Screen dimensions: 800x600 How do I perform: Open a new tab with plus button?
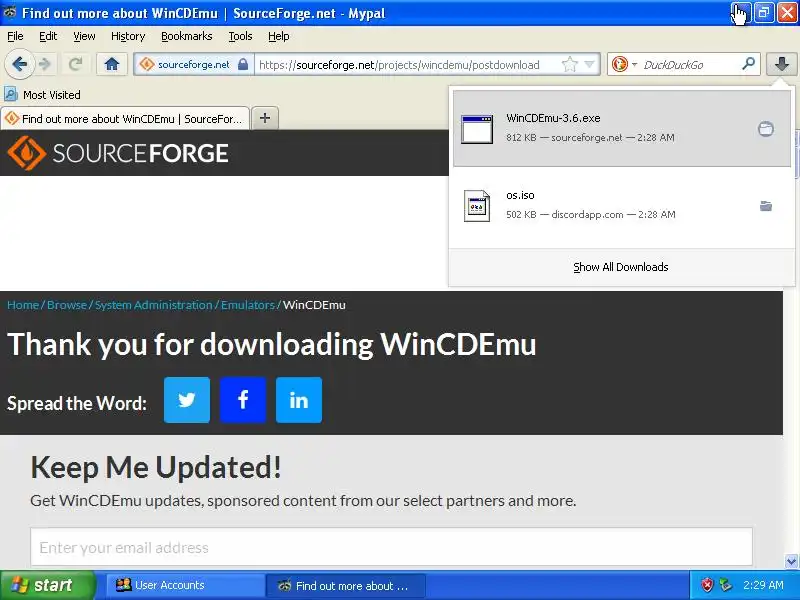tap(265, 118)
